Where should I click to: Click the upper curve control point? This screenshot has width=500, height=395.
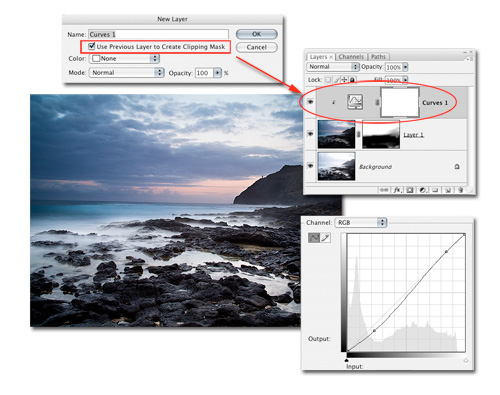[x=446, y=252]
